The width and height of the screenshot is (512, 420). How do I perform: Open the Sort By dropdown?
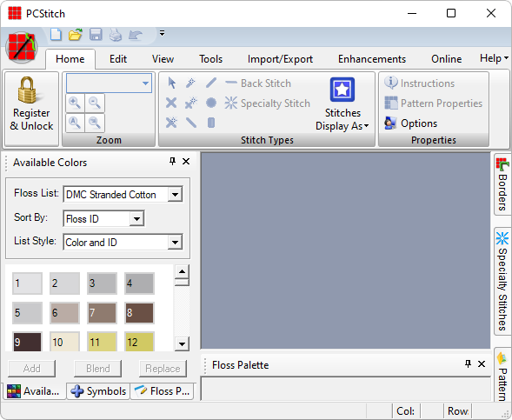click(x=136, y=219)
